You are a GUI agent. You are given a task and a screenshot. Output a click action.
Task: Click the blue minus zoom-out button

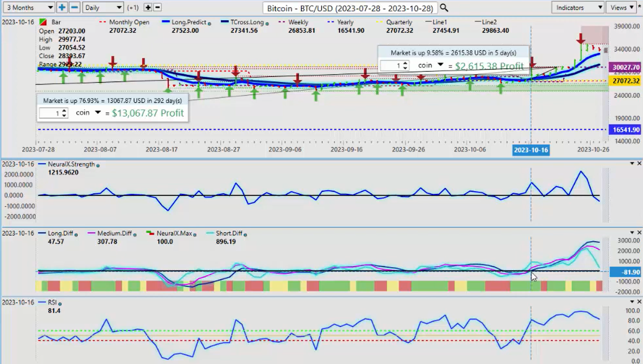75,8
